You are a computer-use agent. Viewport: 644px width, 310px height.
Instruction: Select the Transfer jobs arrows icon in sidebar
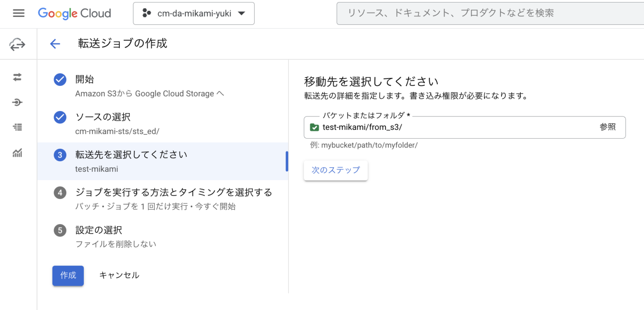tap(17, 77)
